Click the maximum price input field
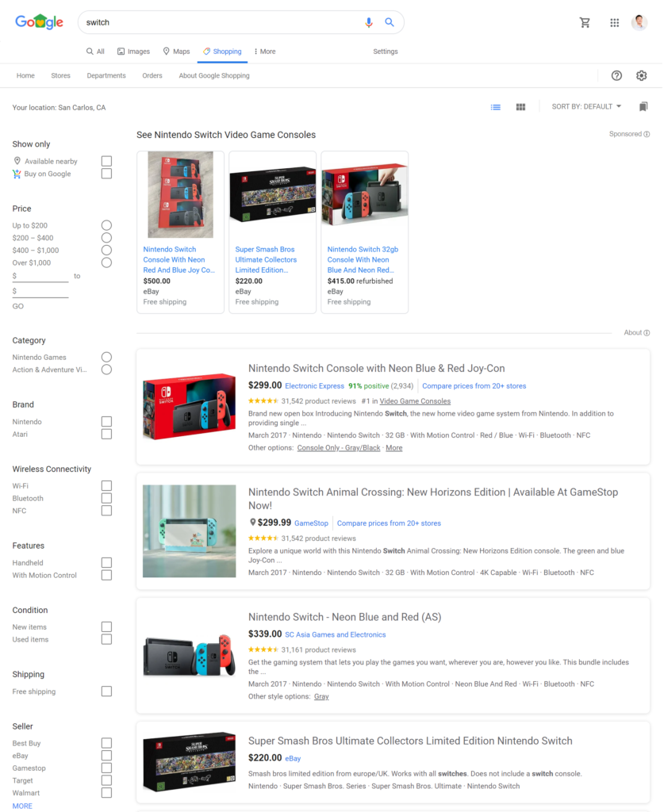The width and height of the screenshot is (664, 812). [x=40, y=292]
